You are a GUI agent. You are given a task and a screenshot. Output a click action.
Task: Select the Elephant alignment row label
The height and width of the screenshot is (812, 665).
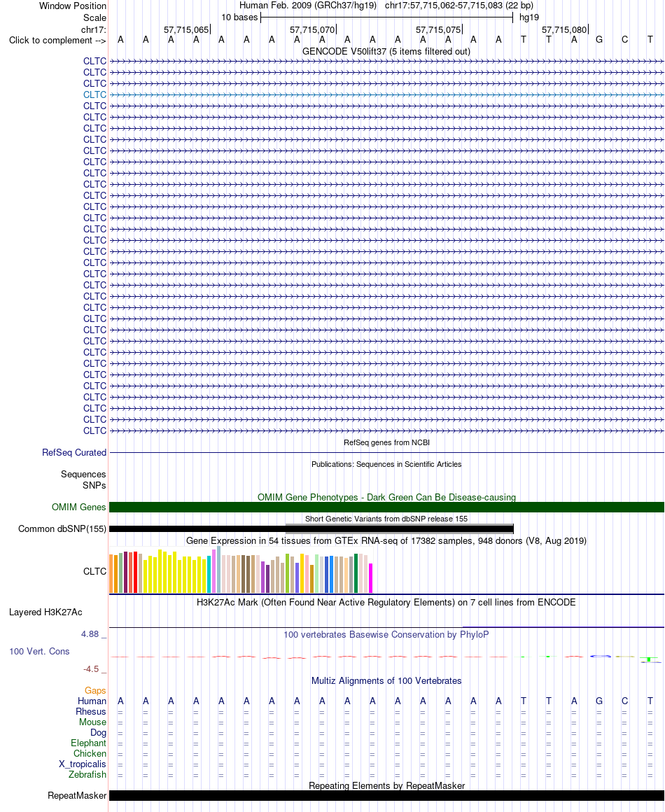89,743
